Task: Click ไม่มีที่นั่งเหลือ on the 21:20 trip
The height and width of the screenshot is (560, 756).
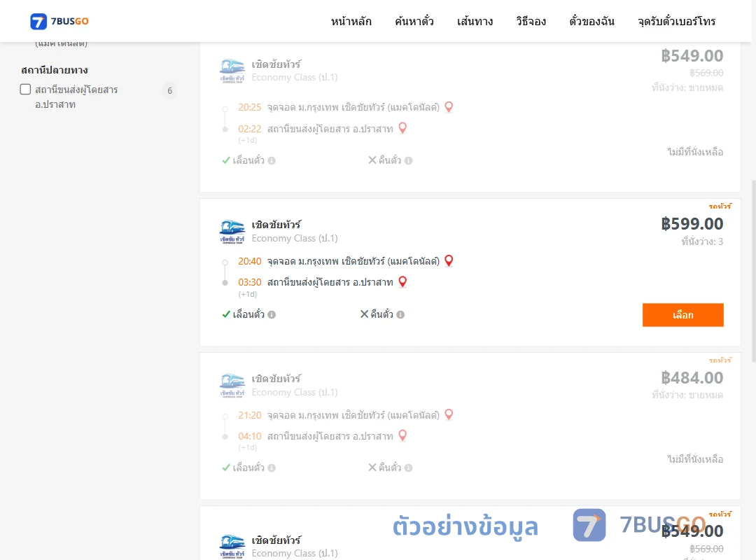Action: tap(695, 459)
